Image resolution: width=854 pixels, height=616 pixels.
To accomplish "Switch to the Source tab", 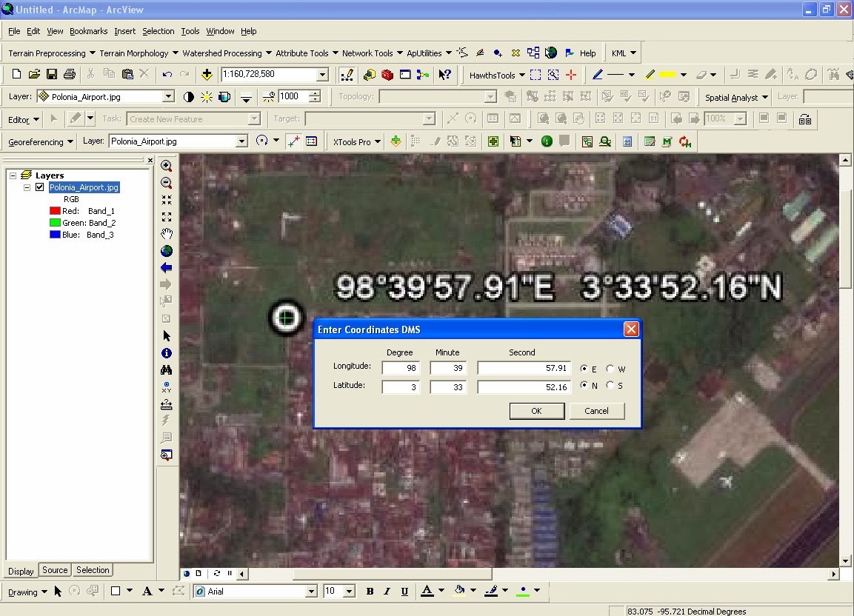I will click(54, 570).
